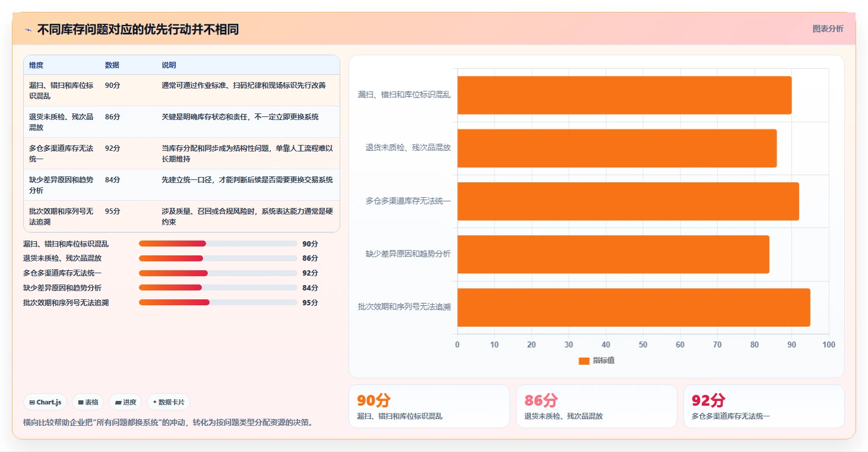Click progress list label 退货未质检、残次品混放
The image size is (868, 452).
tap(62, 258)
